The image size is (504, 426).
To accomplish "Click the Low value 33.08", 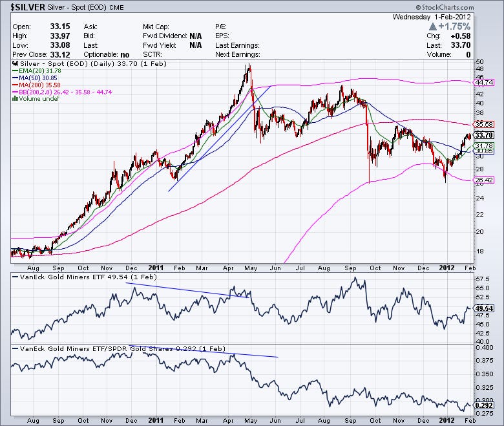I will 60,45.
